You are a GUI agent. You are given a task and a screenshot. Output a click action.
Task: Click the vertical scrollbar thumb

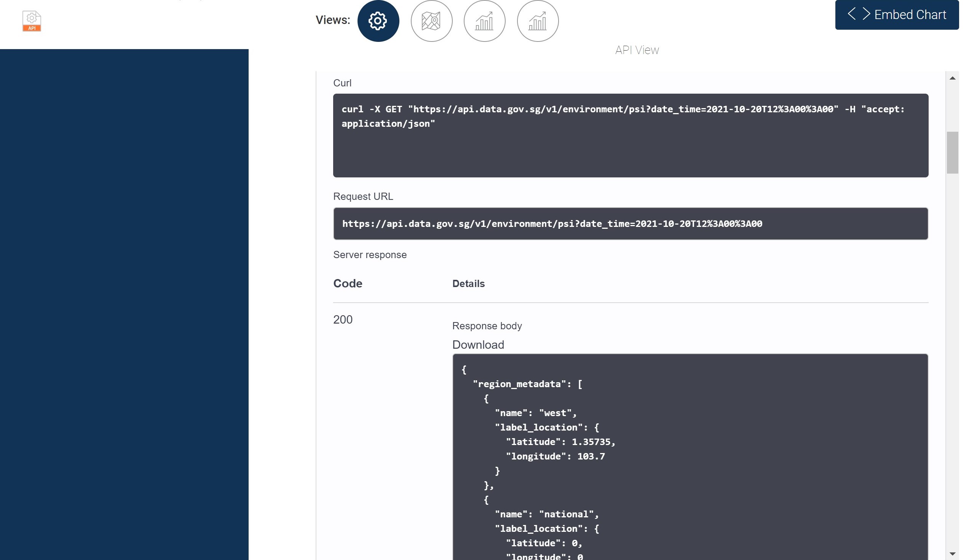point(952,153)
